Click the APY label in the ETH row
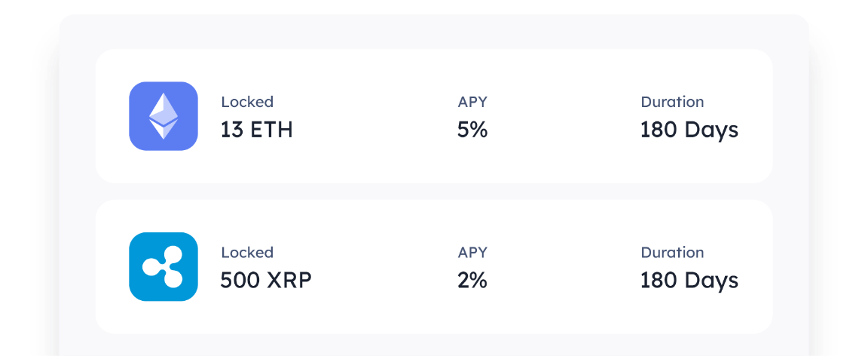Image resolution: width=868 pixels, height=356 pixels. click(x=472, y=102)
